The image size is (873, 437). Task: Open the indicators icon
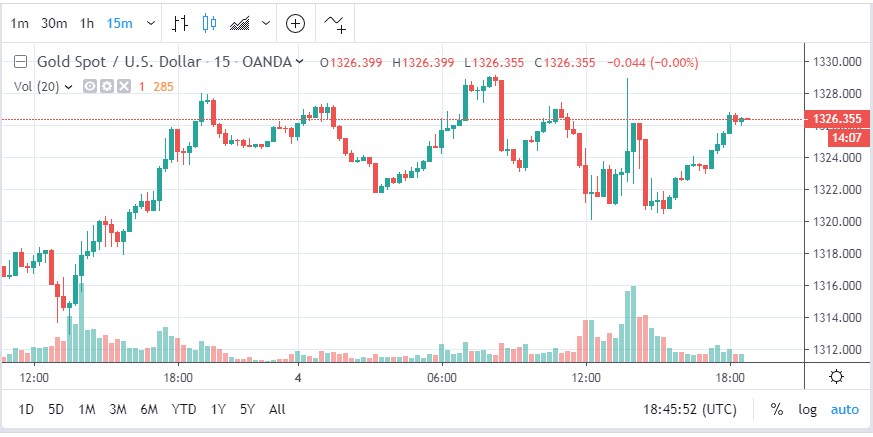(335, 23)
